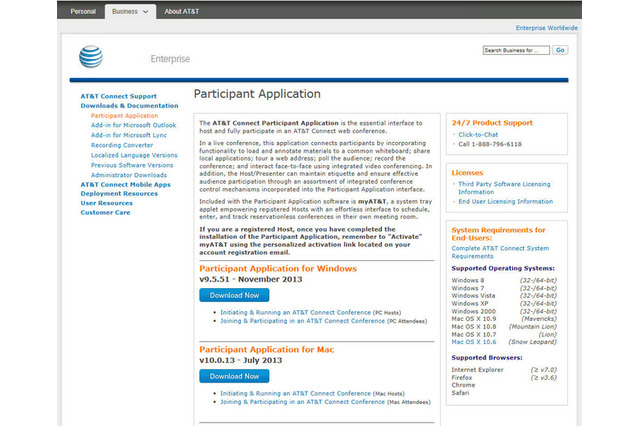Open Recording Converter page
The height and width of the screenshot is (426, 640).
pyautogui.click(x=122, y=145)
